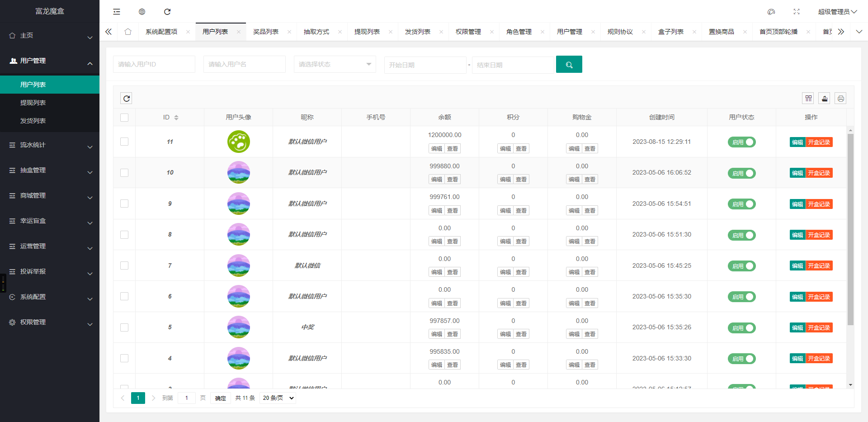Switch to the 奖品列表 tab
868x422 pixels.
coord(266,32)
